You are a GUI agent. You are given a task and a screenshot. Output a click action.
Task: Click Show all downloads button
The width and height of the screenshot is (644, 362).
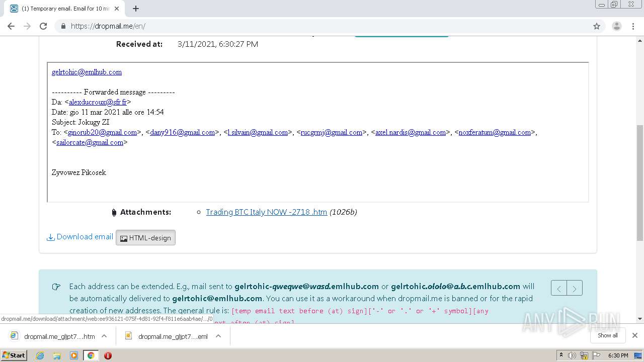[x=608, y=335]
